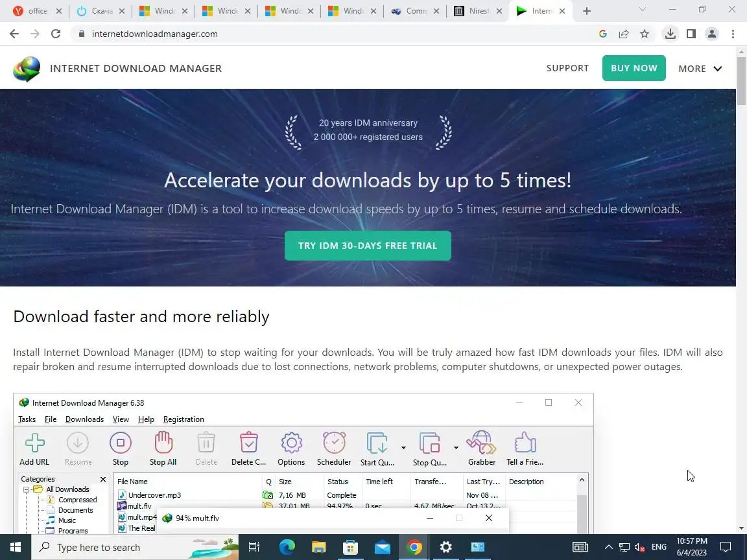Click Stop All hand icon
The width and height of the screenshot is (747, 560).
click(x=163, y=442)
